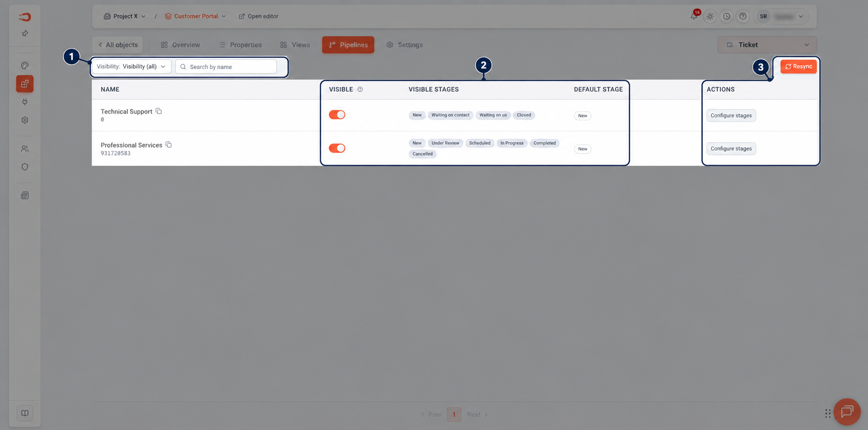
Task: Go back to All objects
Action: tap(118, 45)
